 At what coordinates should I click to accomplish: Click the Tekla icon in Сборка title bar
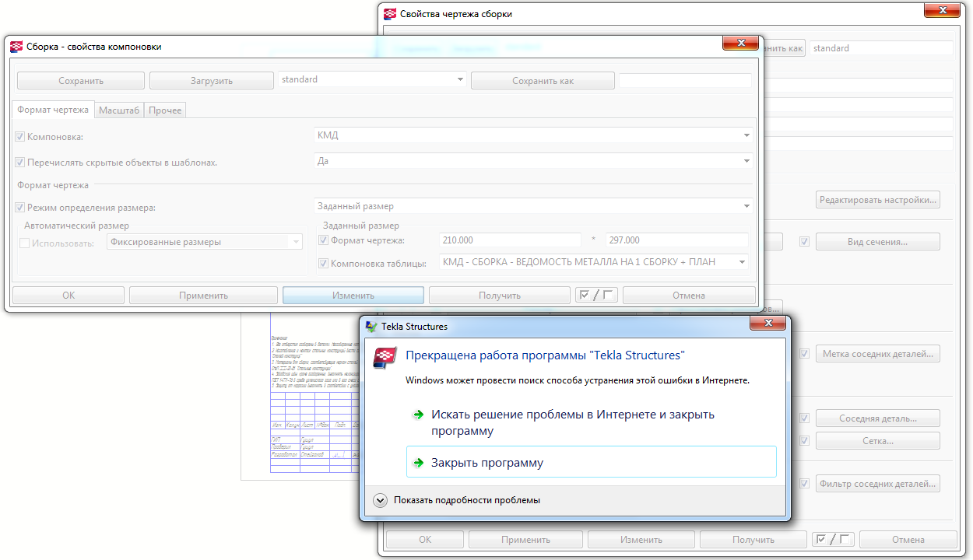click(x=16, y=47)
